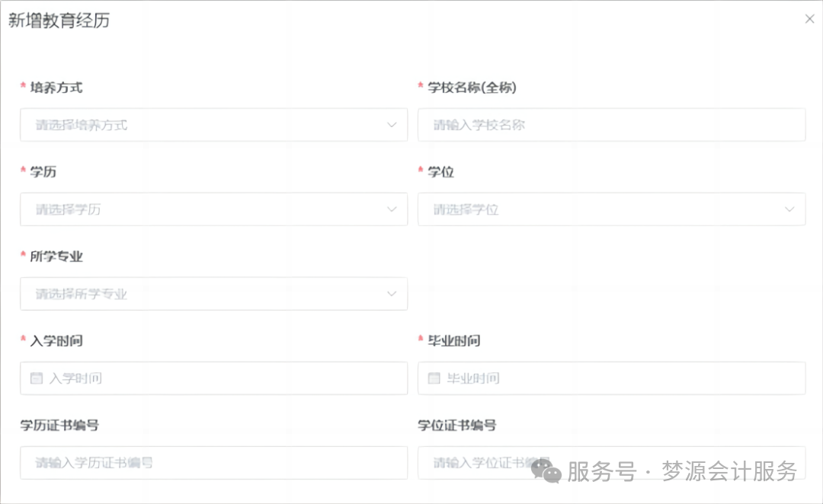823x504 pixels.
Task: Click chevron arrow of 培养方式 select
Action: point(392,125)
